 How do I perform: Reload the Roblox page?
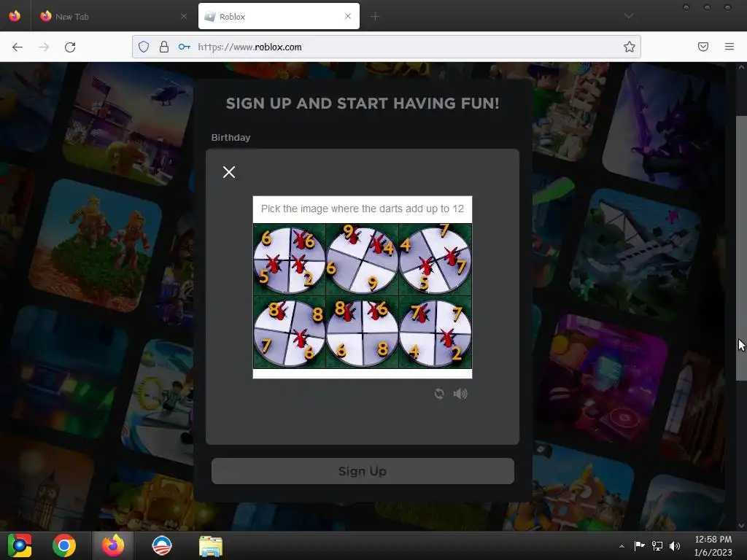(70, 47)
